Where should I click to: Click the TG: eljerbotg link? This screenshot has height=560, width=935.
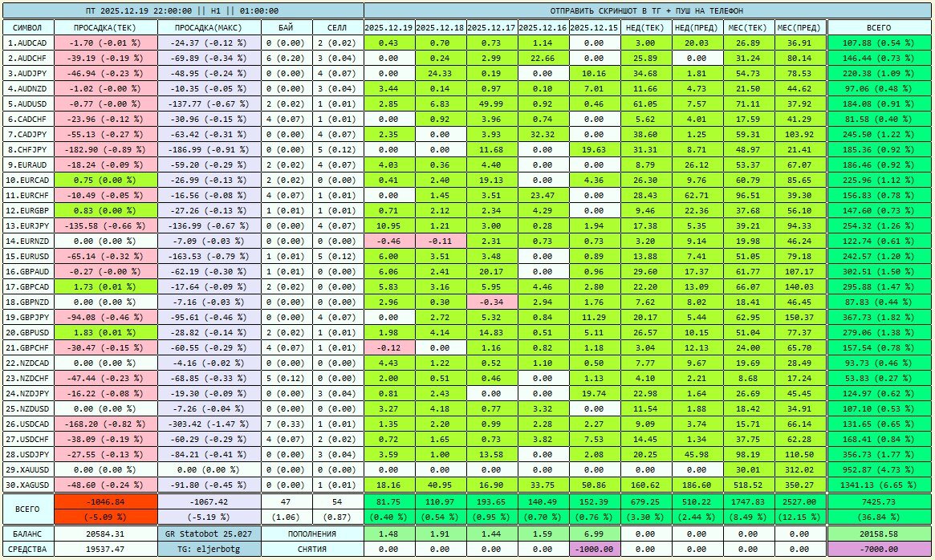pos(209,550)
